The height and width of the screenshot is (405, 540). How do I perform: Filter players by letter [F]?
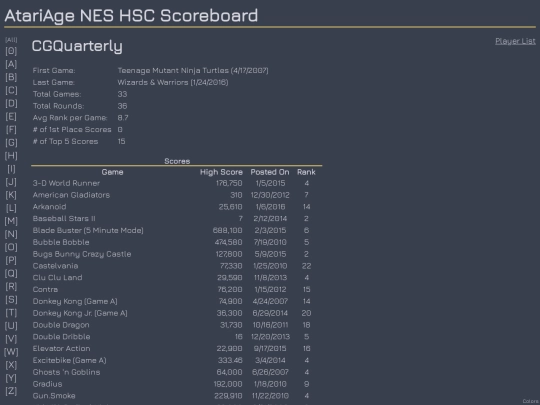click(x=11, y=129)
